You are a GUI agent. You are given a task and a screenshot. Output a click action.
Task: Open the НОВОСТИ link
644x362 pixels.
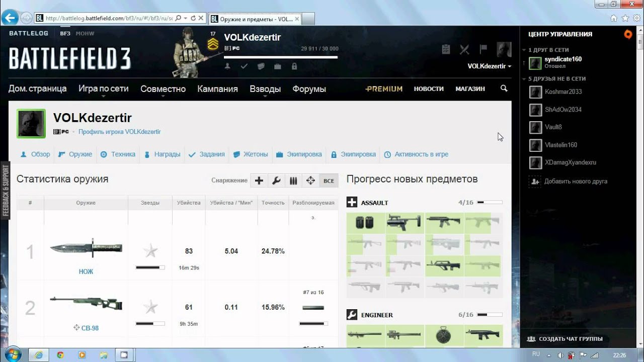[429, 88]
